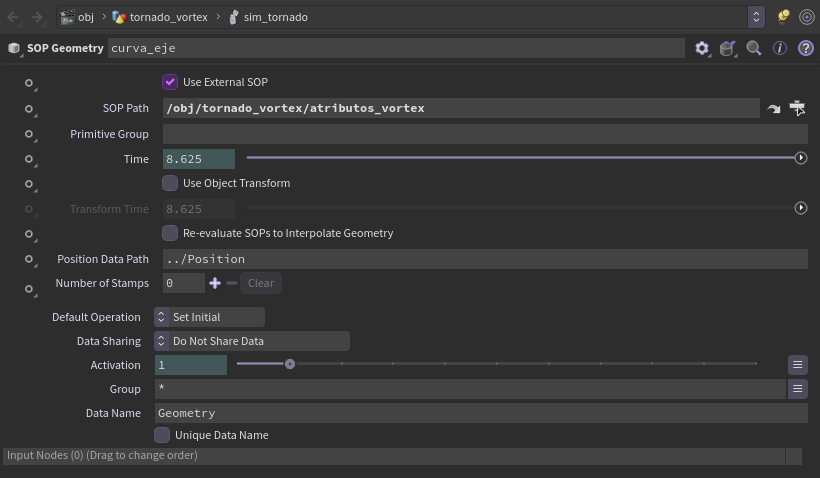Screen dimensions: 820x478
Task: Remove a stamp with the minus icon
Action: tap(232, 283)
